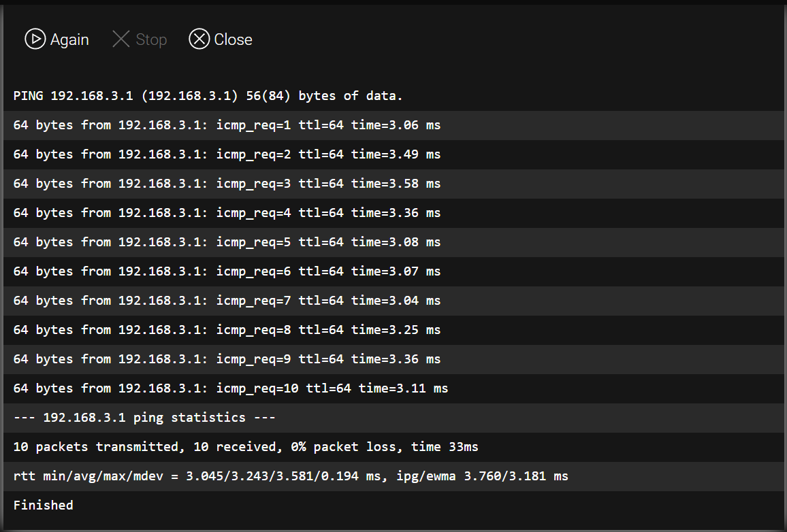Select the reply row with time=3.08 ms

click(x=394, y=242)
